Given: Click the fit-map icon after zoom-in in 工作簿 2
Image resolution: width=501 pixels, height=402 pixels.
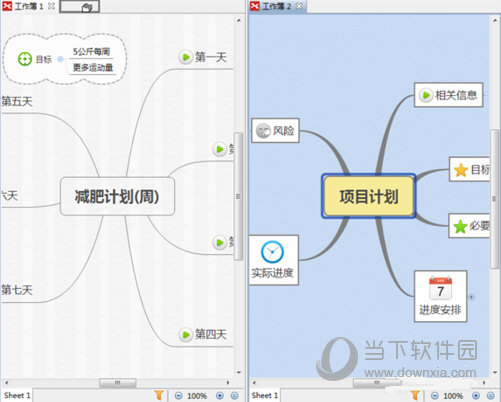Looking at the screenshot, I should [x=491, y=396].
